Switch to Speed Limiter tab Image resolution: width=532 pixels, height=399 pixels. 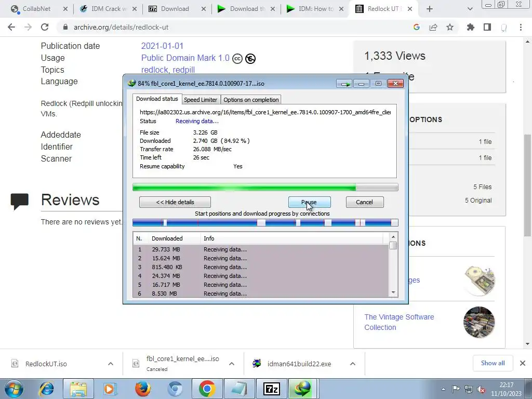[201, 100]
